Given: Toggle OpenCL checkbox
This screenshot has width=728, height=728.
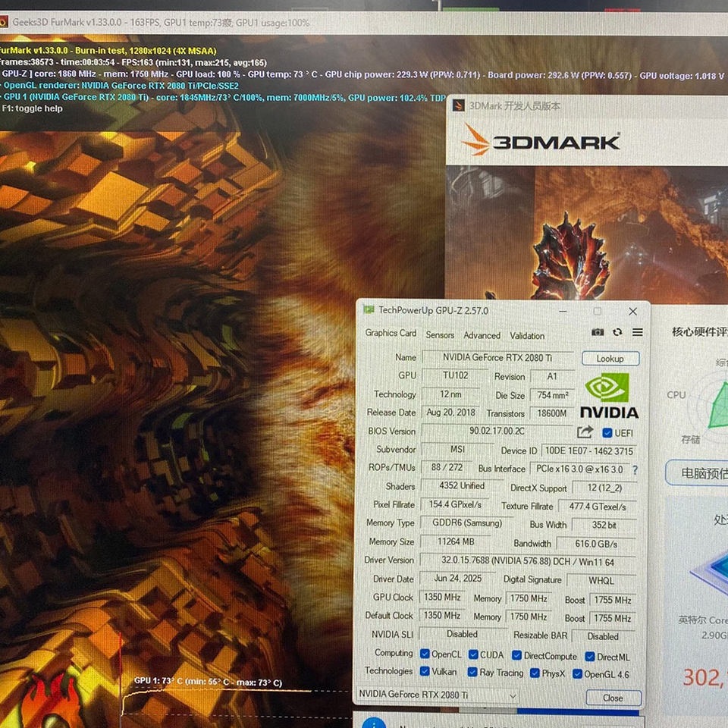Looking at the screenshot, I should 425,654.
